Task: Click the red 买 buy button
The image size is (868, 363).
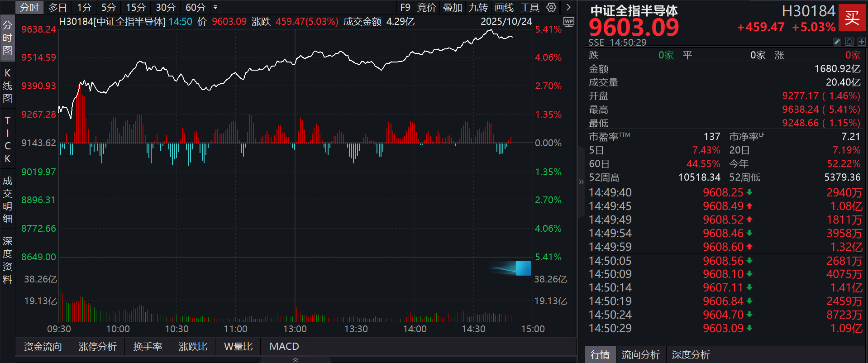Action: [852, 18]
